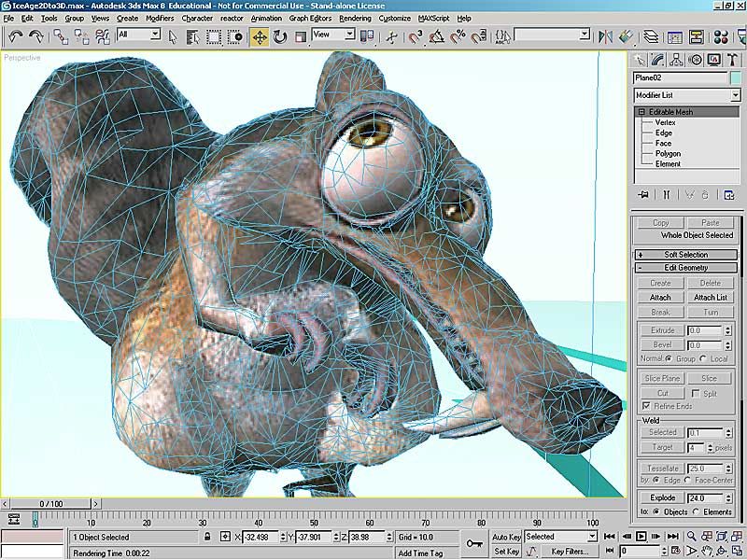Image resolution: width=747 pixels, height=560 pixels.
Task: Open the View reference coordinate dropdown
Action: [x=333, y=35]
